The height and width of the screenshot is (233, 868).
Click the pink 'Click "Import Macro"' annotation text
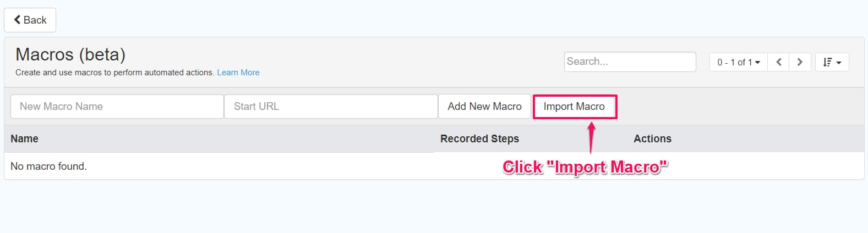[x=585, y=167]
